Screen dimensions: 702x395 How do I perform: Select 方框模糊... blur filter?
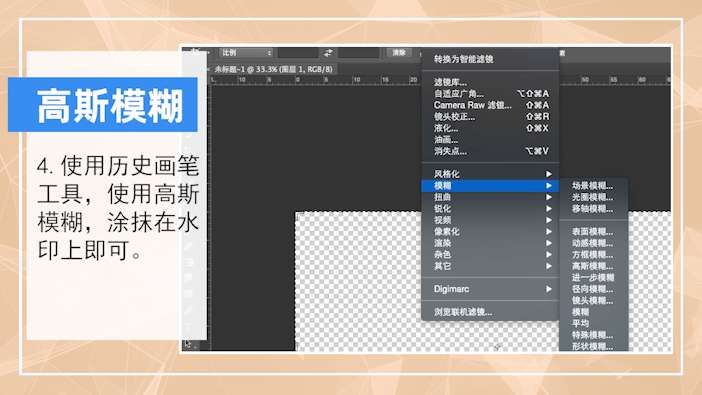point(593,254)
